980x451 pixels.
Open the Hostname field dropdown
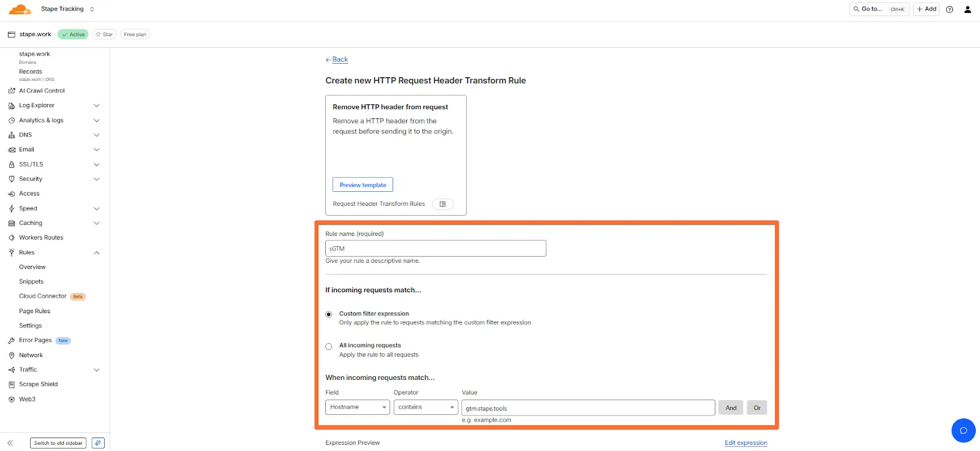click(x=357, y=407)
